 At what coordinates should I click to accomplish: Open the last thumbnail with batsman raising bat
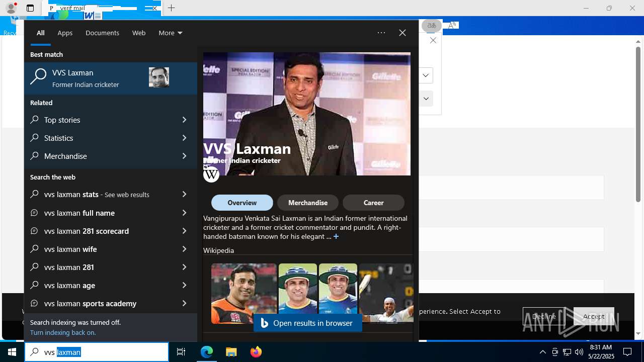pyautogui.click(x=386, y=293)
